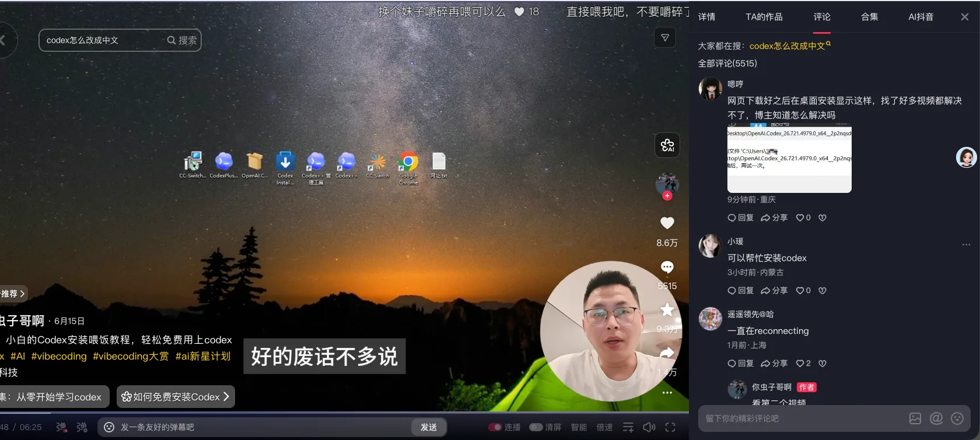Open the #vibecoding大赏 hashtag

(131, 356)
